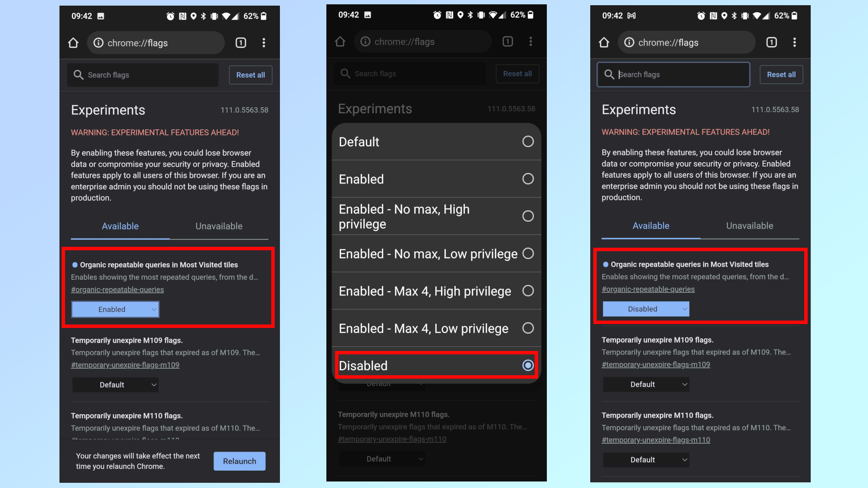Tap the search flag magnifier icon
The height and width of the screenshot is (488, 868).
(x=608, y=74)
